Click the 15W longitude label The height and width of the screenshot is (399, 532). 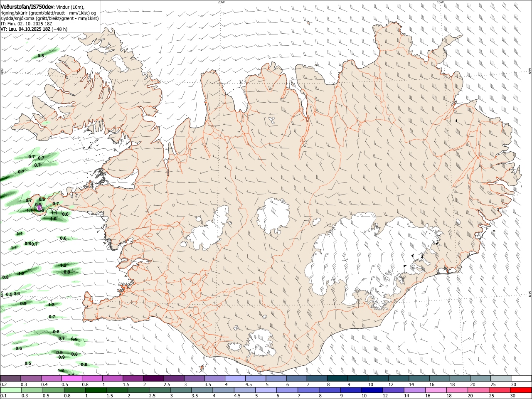440,2
